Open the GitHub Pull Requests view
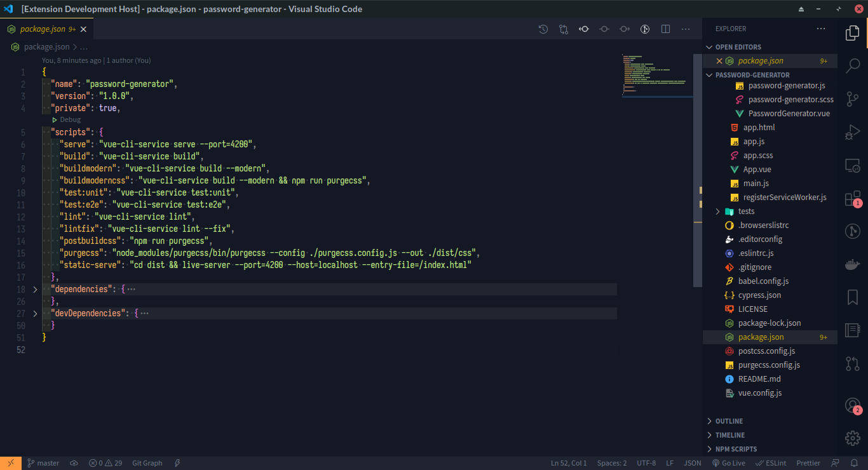The image size is (868, 470). [852, 363]
